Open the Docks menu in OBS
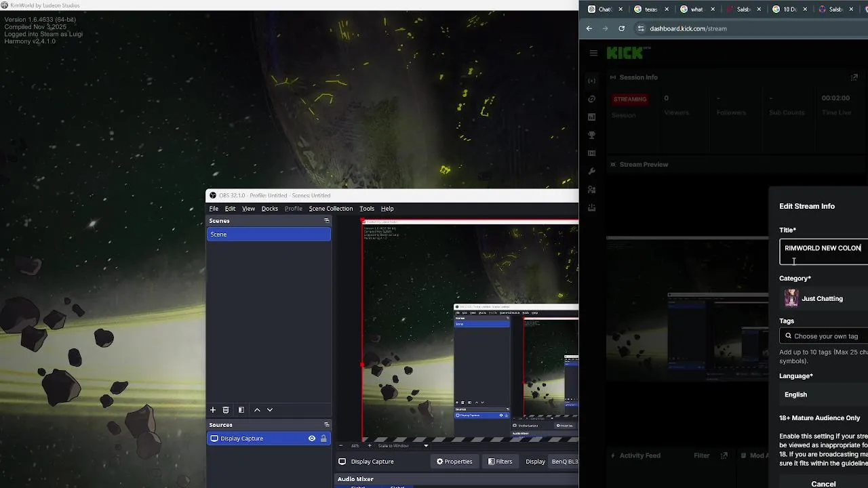Image resolution: width=868 pixels, height=488 pixels. coord(270,209)
